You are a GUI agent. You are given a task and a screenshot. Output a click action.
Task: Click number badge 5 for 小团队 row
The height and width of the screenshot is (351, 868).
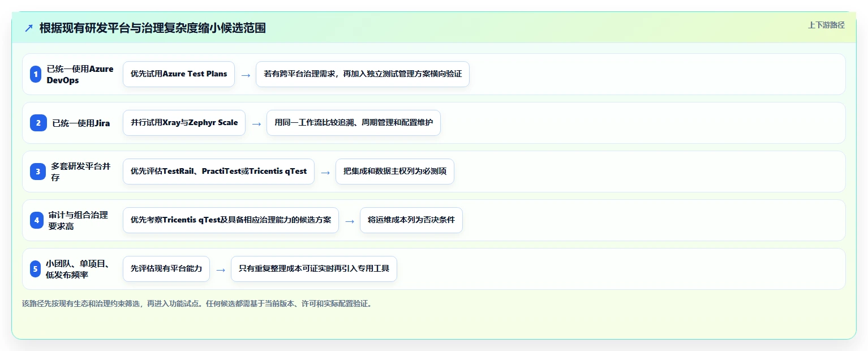[36, 269]
